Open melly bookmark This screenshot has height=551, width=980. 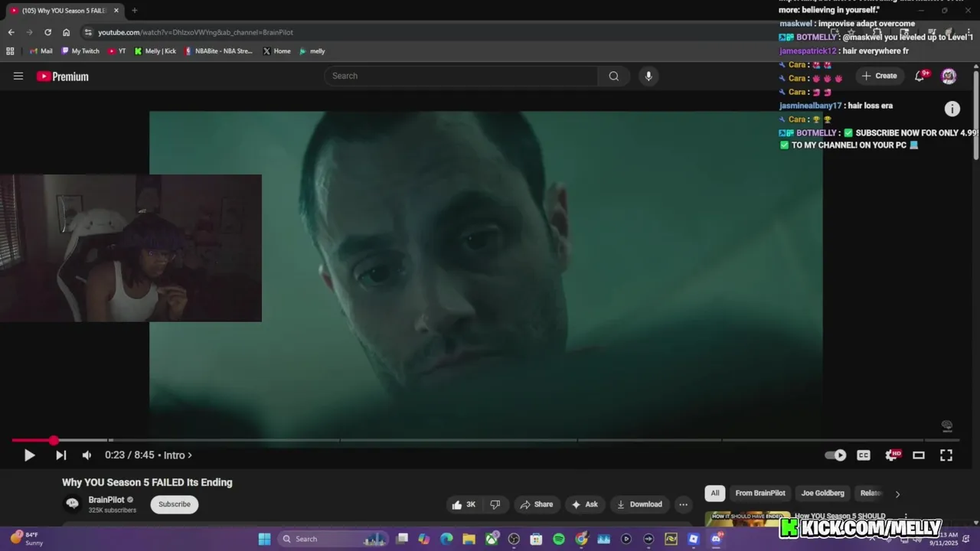coord(312,51)
